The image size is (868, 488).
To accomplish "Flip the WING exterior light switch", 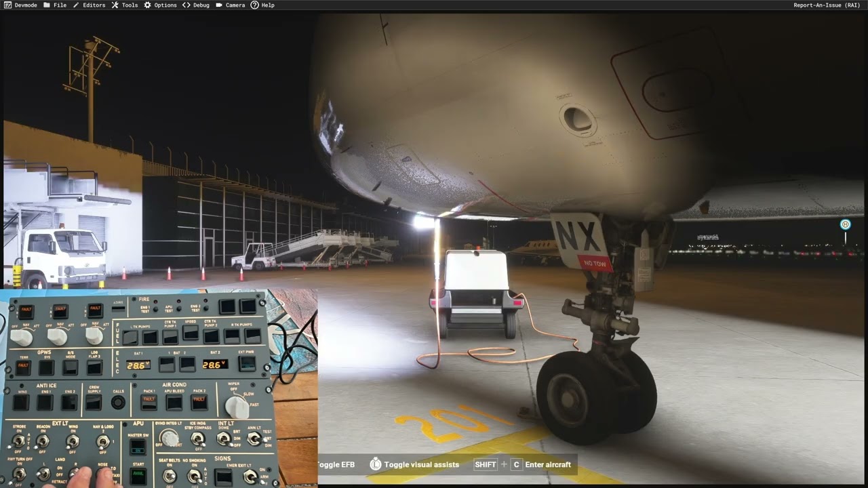I will 72,441.
